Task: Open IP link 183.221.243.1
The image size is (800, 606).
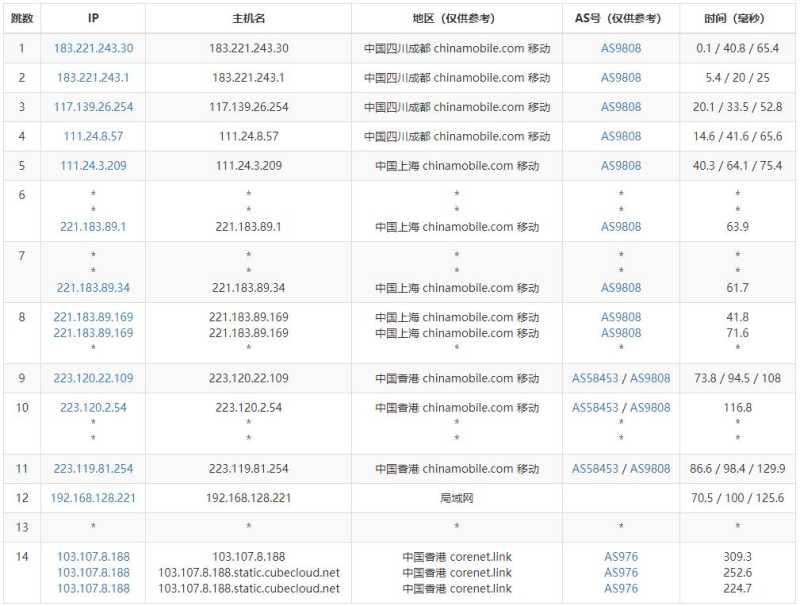Action: 93,78
